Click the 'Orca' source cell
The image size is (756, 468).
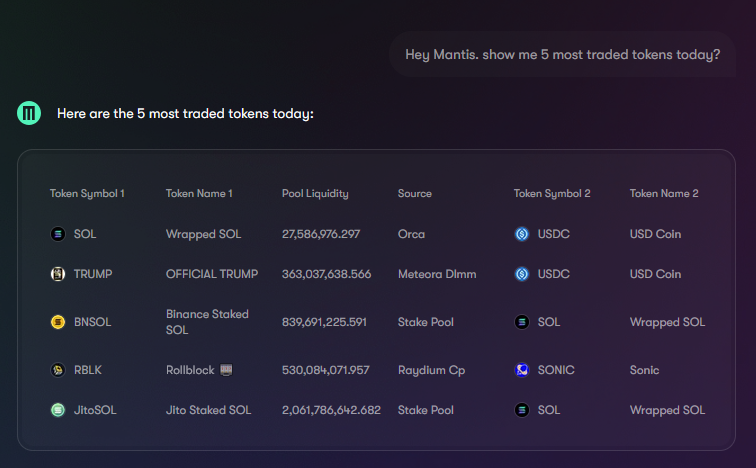point(411,234)
